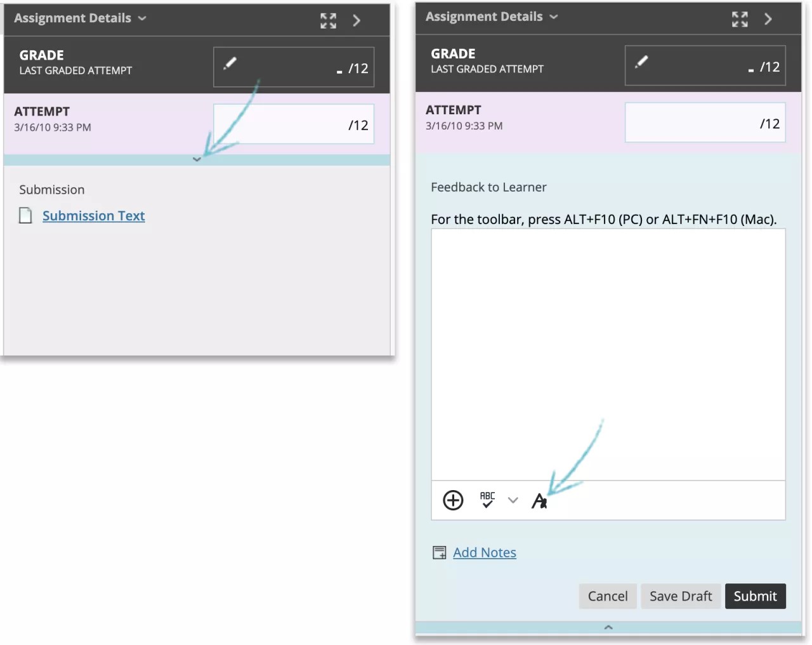Click the attempt score input field
The height and width of the screenshot is (645, 812).
[293, 124]
